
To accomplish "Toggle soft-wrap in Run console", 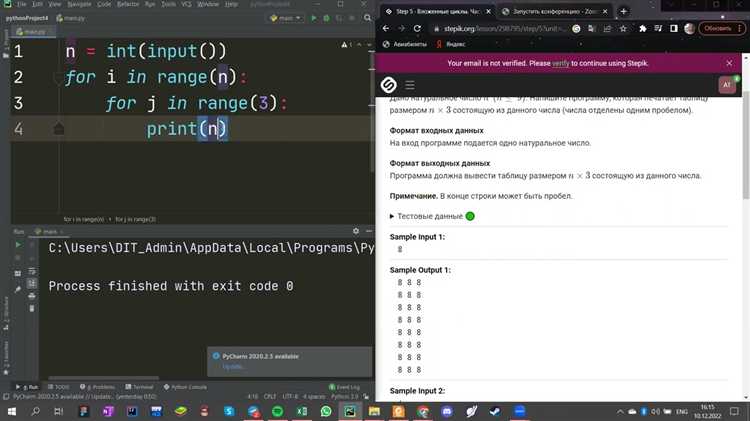I will coord(32,271).
